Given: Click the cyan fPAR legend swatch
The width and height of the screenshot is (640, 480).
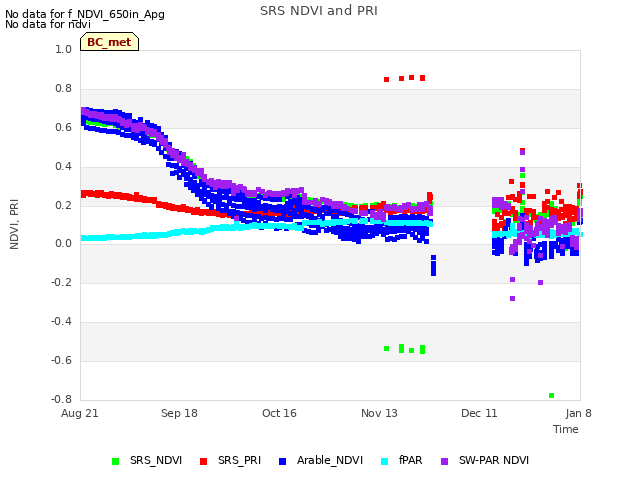Looking at the screenshot, I should (x=384, y=461).
